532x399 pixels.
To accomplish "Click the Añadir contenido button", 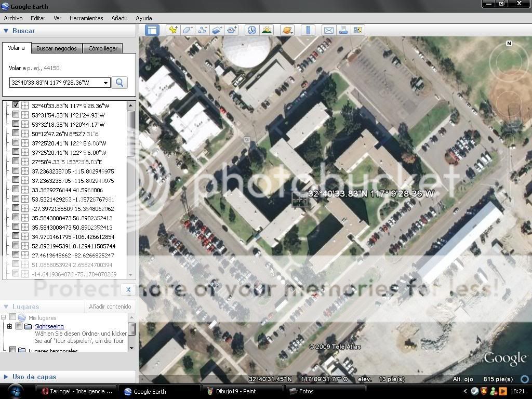I will tap(110, 307).
